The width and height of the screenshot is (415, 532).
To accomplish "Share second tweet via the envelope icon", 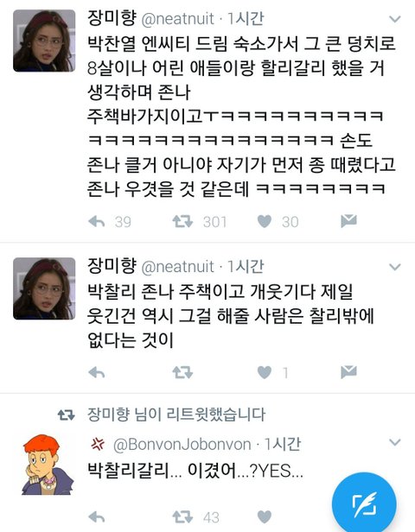I will click(x=348, y=372).
